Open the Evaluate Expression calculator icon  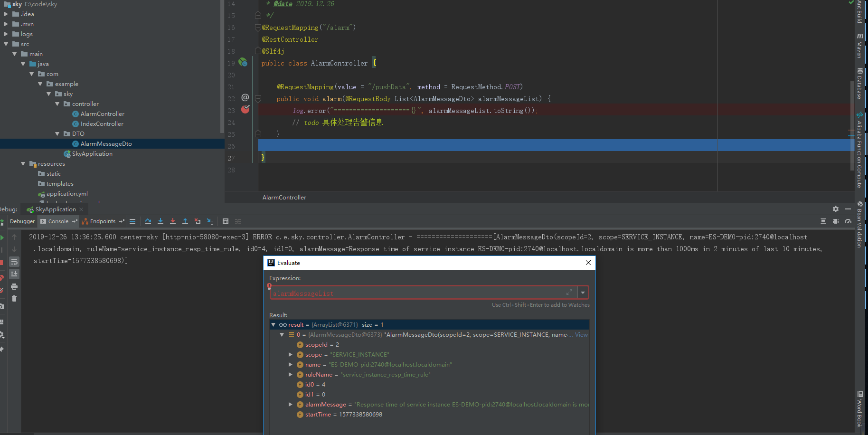[226, 221]
